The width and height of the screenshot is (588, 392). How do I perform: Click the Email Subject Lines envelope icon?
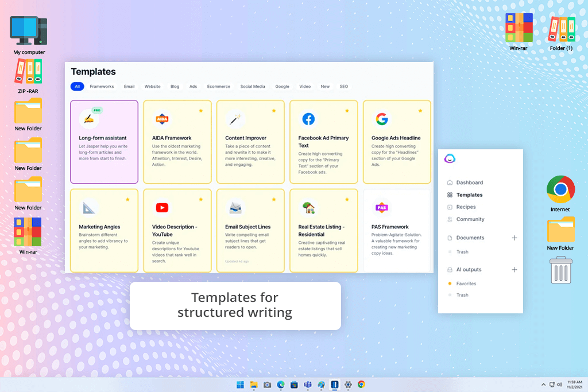point(235,208)
